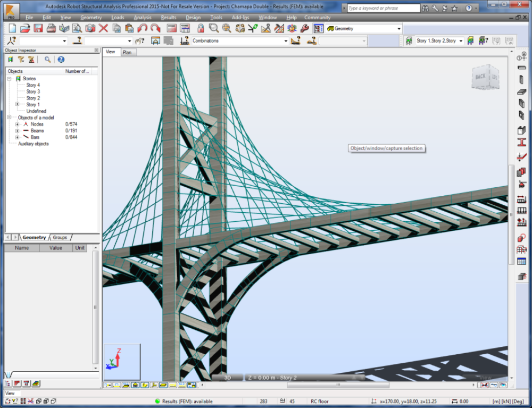
Task: Click the Save (floppy disk) icon
Action: [x=38, y=28]
